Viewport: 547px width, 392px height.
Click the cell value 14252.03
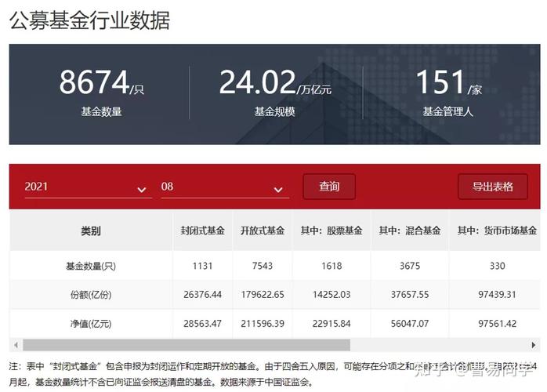(x=331, y=295)
